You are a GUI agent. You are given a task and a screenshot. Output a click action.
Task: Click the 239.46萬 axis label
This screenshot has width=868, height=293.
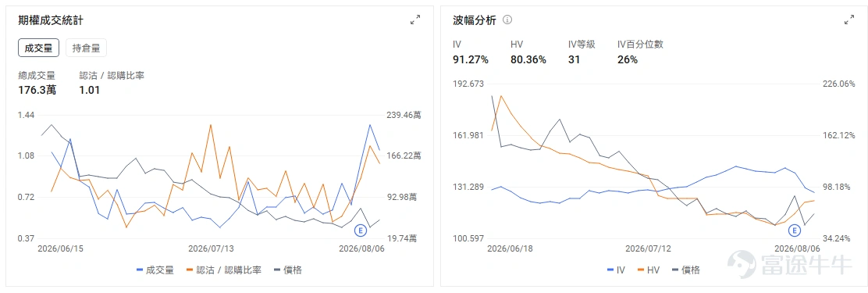404,115
